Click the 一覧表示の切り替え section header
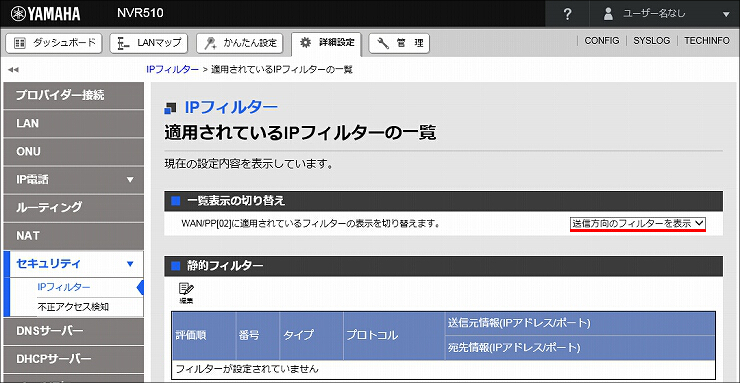The image size is (740, 383). 444,201
